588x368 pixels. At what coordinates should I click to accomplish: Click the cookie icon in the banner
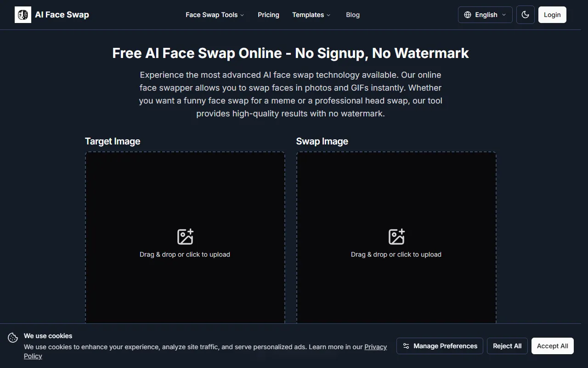click(x=13, y=338)
